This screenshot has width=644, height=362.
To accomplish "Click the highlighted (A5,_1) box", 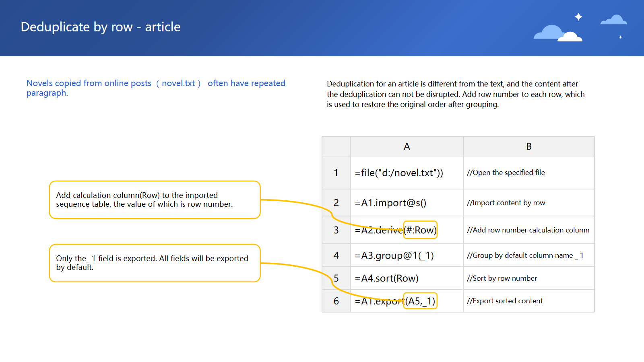I will click(420, 301).
